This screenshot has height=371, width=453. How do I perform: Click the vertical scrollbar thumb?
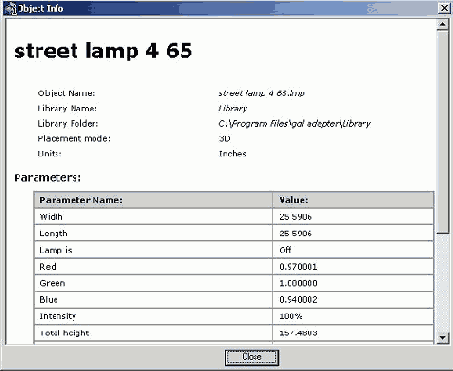pyautogui.click(x=442, y=132)
